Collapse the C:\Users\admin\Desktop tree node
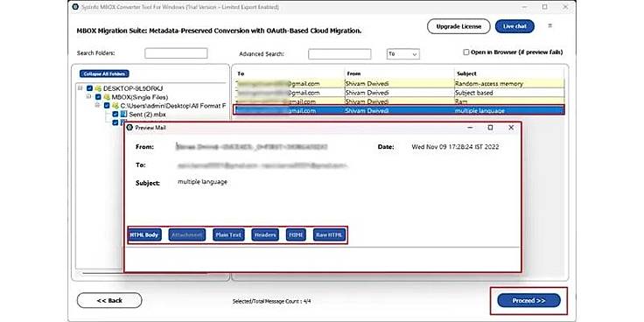The width and height of the screenshot is (644, 322). pyautogui.click(x=97, y=105)
